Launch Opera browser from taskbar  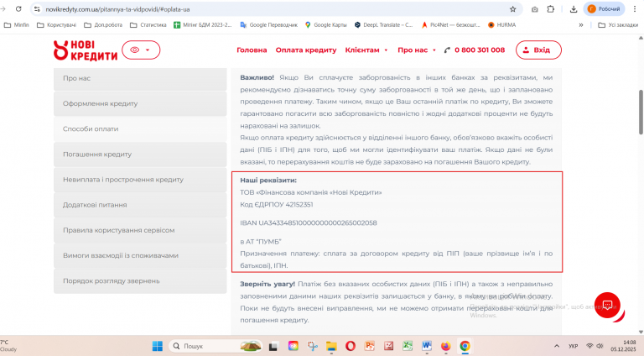pos(351,346)
